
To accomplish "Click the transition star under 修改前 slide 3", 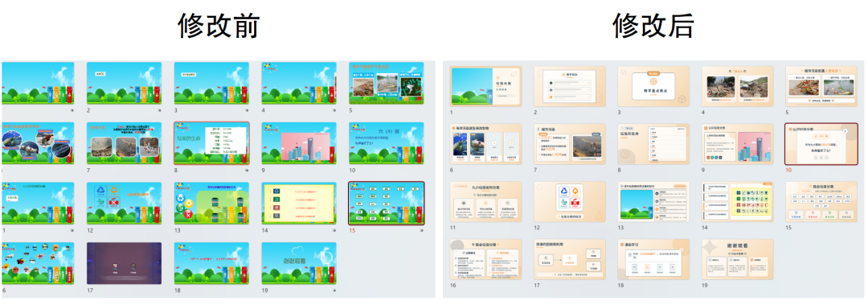I will 246,110.
